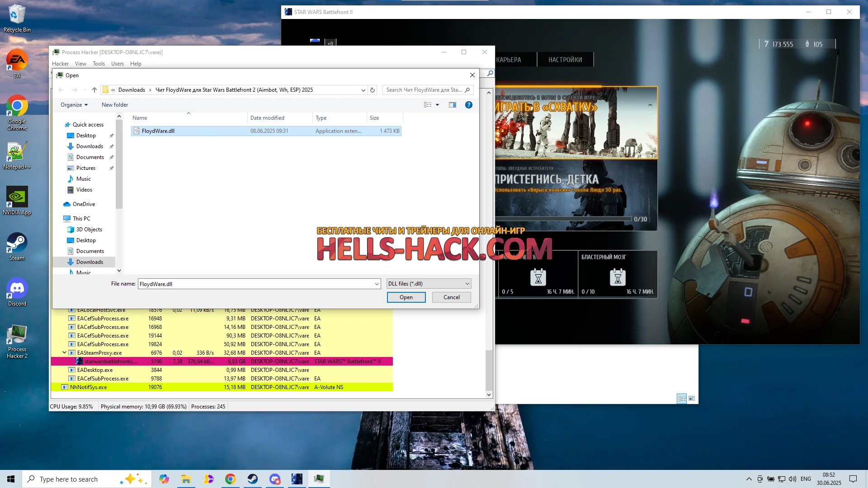868x488 pixels.
Task: Open the File name combo box dropdown
Action: [x=377, y=284]
